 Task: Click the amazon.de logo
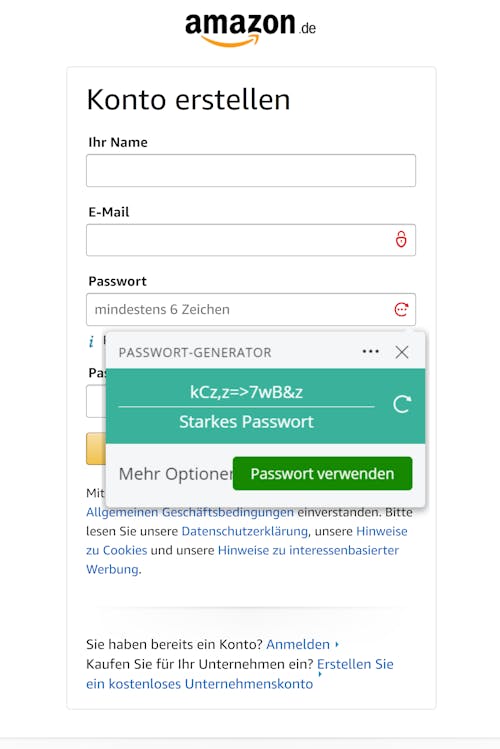pyautogui.click(x=250, y=29)
